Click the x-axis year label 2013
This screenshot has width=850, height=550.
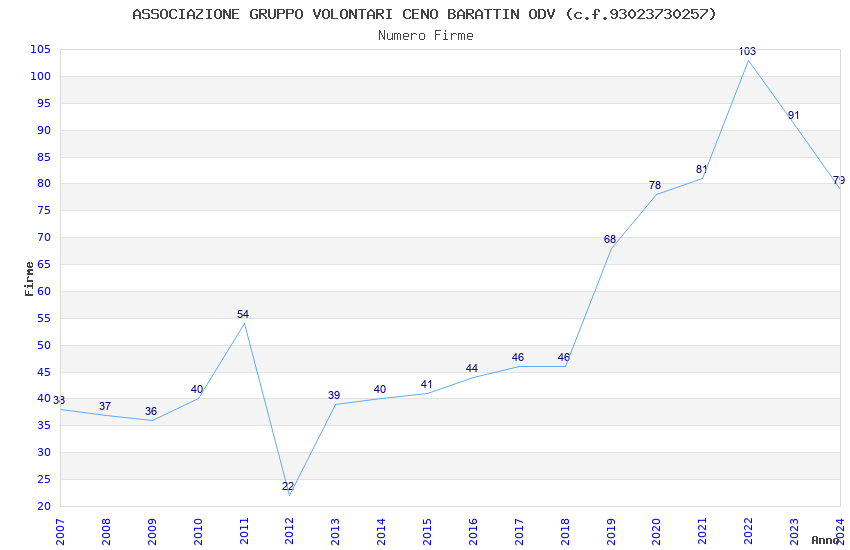336,532
